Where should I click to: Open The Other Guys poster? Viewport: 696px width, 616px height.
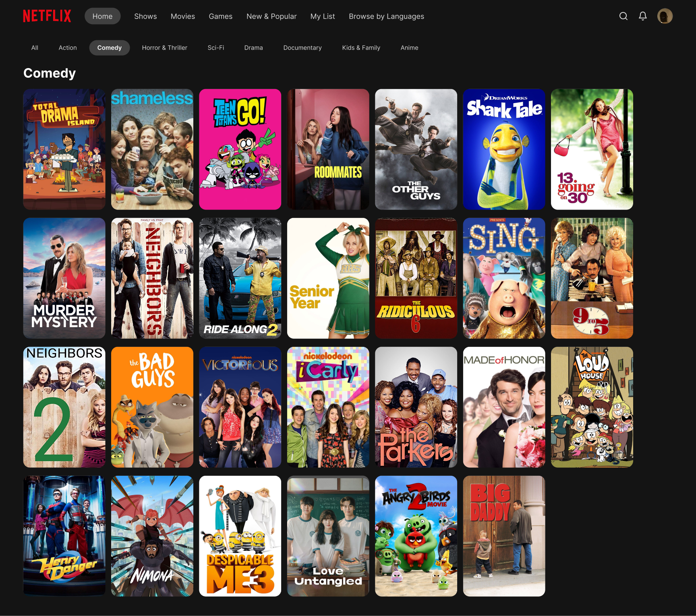pos(416,149)
